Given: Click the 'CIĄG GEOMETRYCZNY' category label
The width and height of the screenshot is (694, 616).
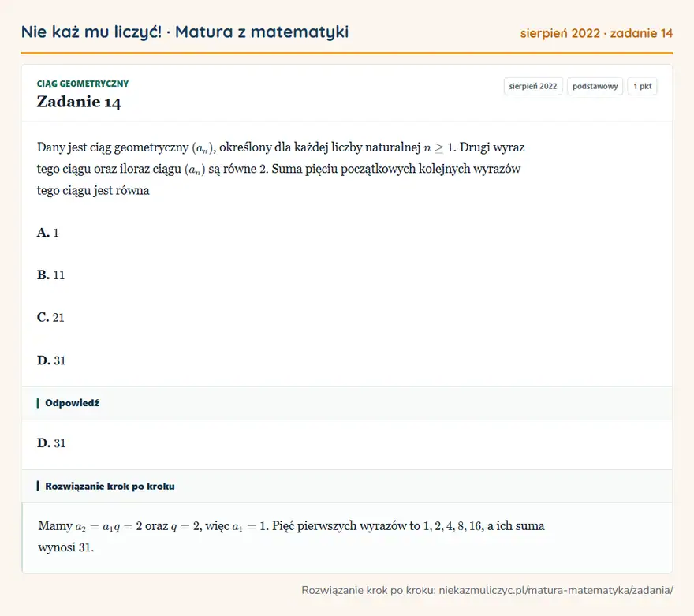Looking at the screenshot, I should tap(83, 84).
